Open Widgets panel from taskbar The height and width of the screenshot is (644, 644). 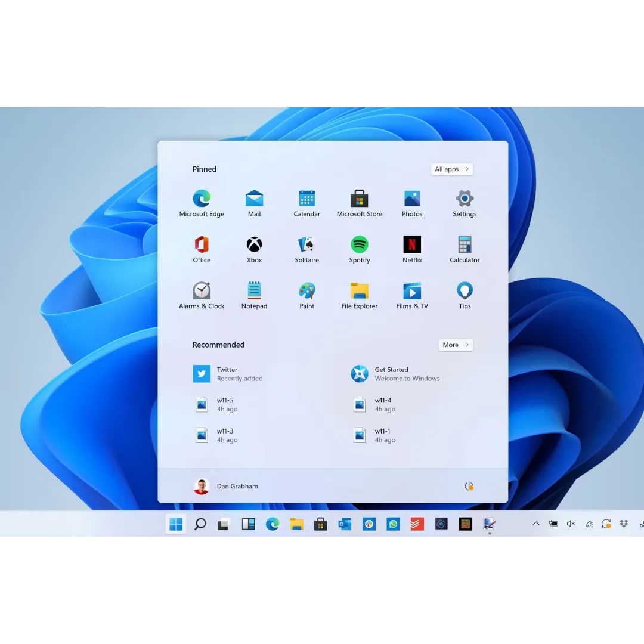click(x=248, y=524)
